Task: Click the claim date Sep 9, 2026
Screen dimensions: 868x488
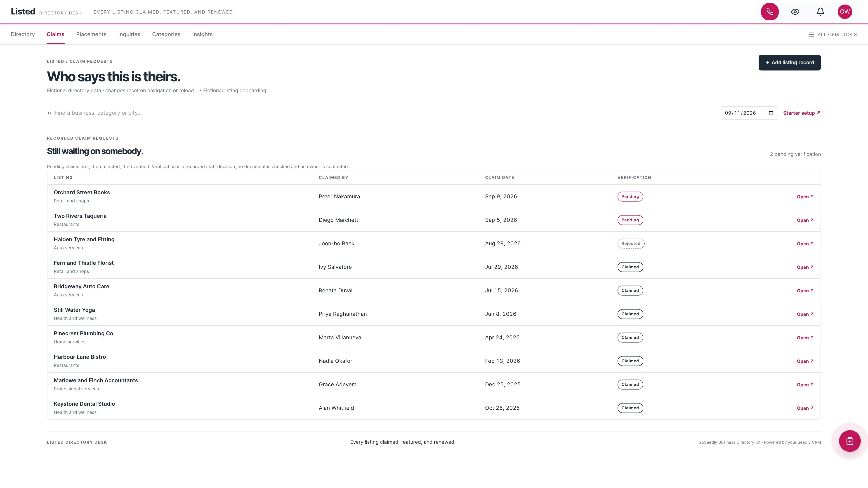Action: [x=501, y=197]
